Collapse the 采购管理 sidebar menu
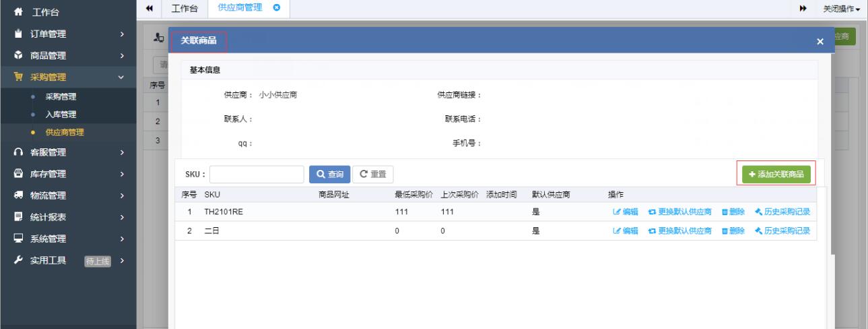Viewport: 868px width, 329px height. click(x=67, y=77)
